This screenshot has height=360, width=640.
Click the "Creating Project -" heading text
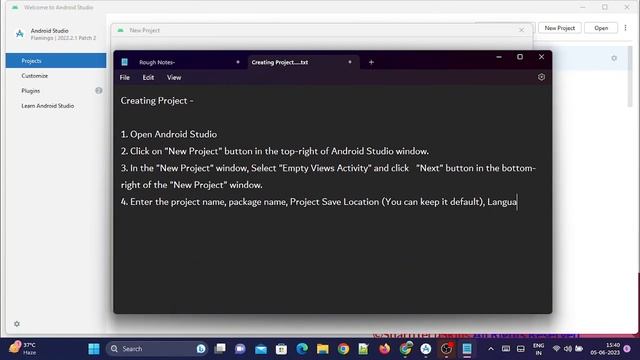tap(157, 101)
